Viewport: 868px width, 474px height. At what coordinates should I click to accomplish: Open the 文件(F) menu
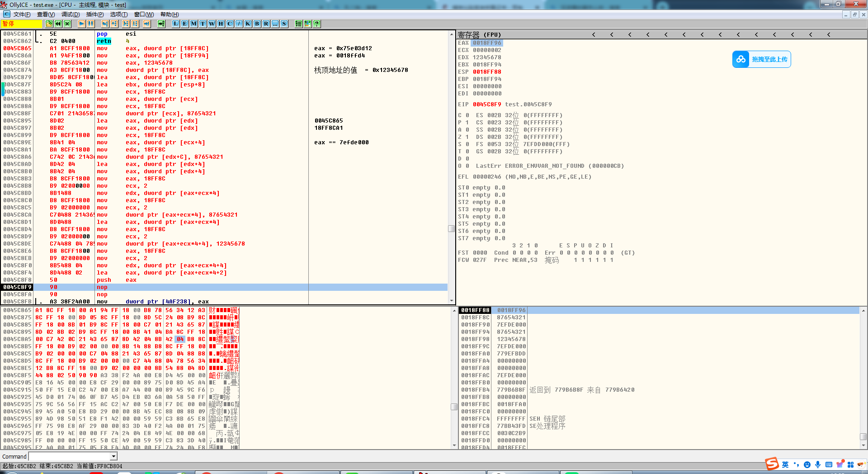tap(22, 14)
